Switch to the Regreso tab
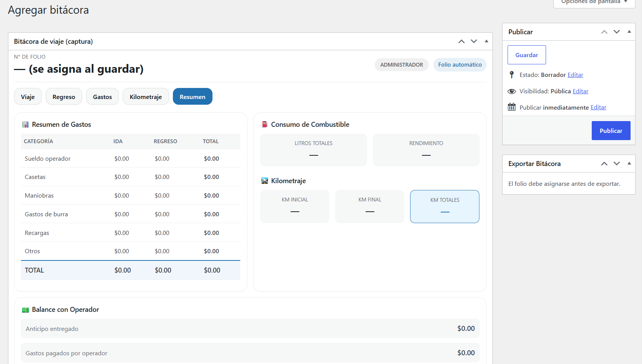The width and height of the screenshot is (642, 364). click(x=64, y=97)
